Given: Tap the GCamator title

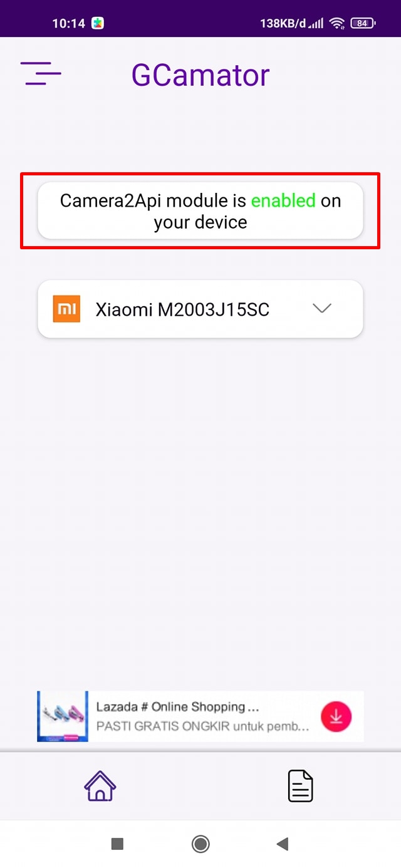Looking at the screenshot, I should pyautogui.click(x=200, y=75).
